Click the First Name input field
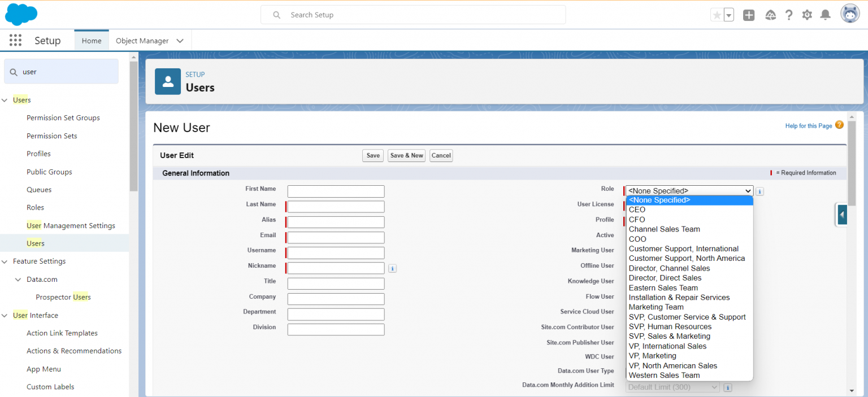The image size is (868, 397). (336, 191)
